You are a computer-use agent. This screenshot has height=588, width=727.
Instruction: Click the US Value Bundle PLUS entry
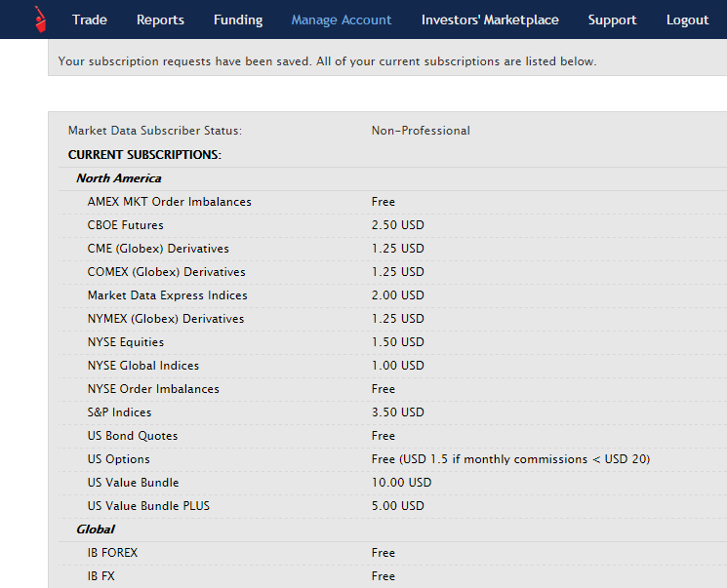point(148,506)
